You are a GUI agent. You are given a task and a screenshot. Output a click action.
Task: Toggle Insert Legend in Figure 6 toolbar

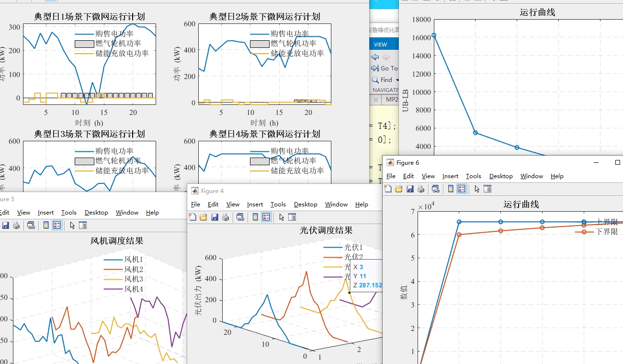pos(462,189)
